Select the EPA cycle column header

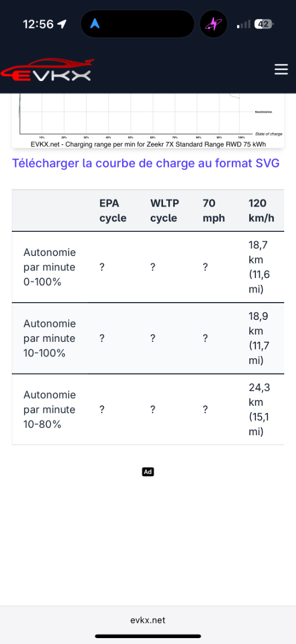click(113, 210)
